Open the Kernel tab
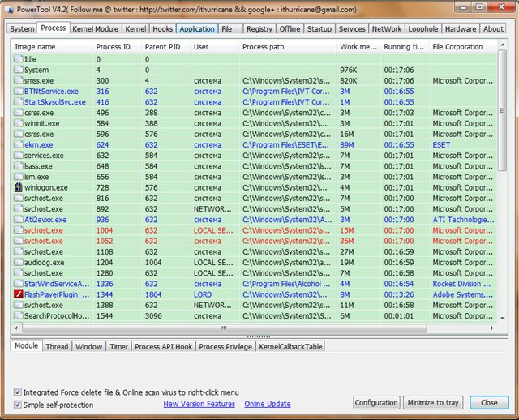The image size is (519, 420). pyautogui.click(x=135, y=29)
